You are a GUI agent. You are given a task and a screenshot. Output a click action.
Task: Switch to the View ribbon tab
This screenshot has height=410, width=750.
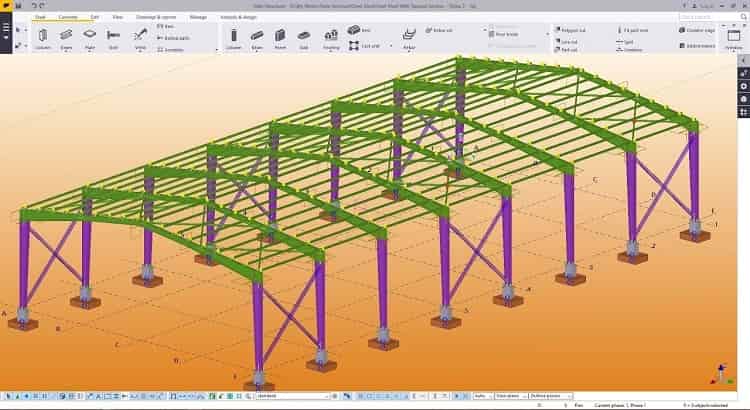(118, 17)
